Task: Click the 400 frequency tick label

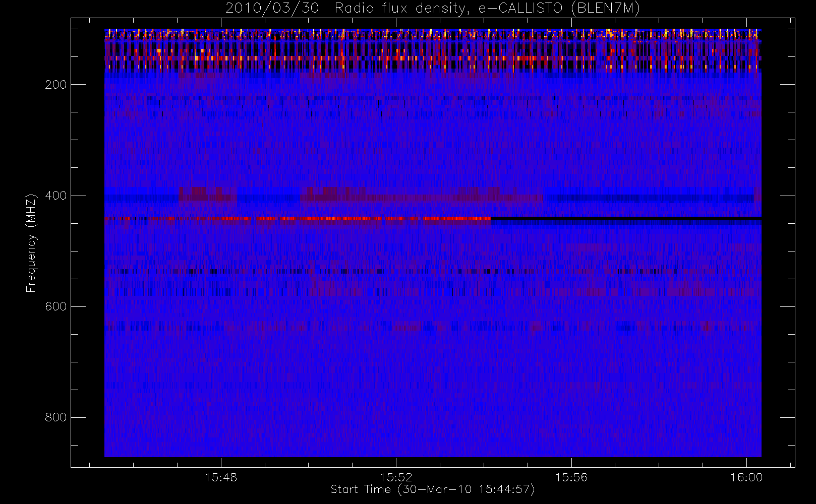Action: click(56, 196)
